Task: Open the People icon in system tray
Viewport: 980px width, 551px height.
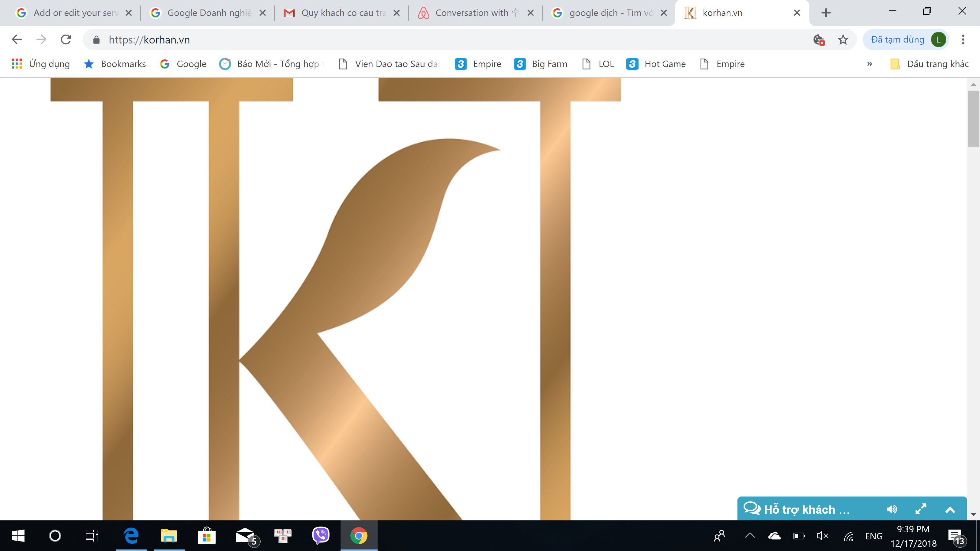Action: [719, 536]
